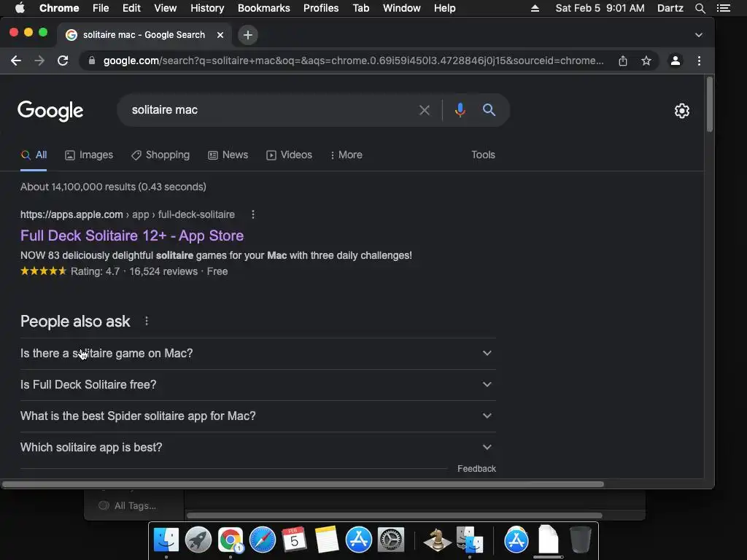Open Launchpad rocket in the Dock

(198, 540)
